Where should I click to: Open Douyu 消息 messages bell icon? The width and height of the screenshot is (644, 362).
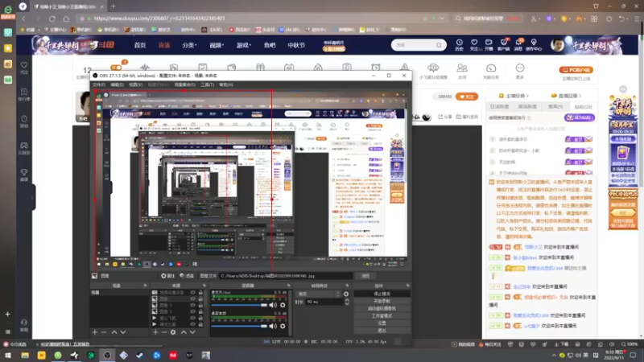518,45
